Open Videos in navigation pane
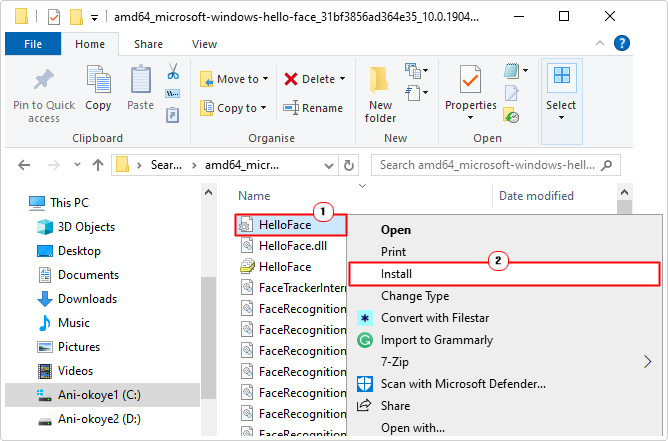This screenshot has height=441, width=668. pos(65,371)
